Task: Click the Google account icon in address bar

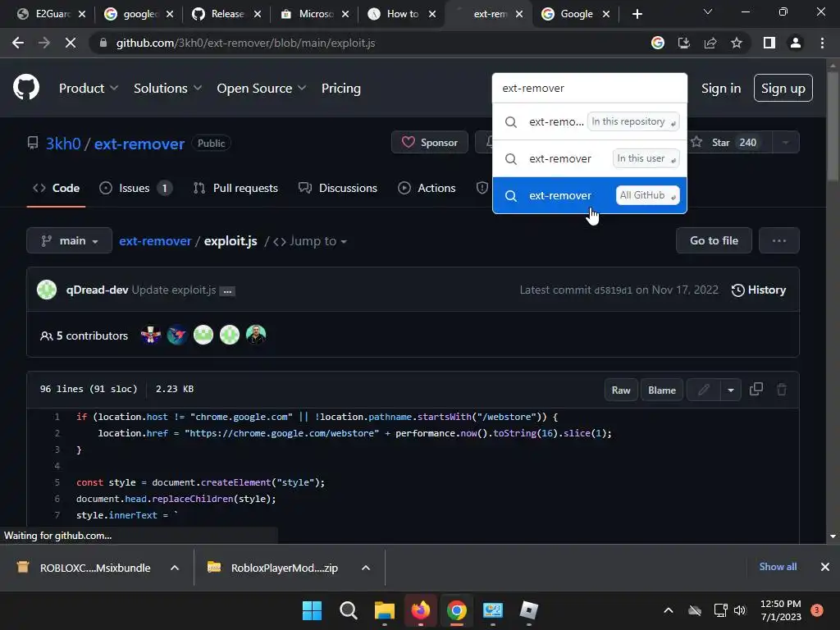Action: point(658,43)
